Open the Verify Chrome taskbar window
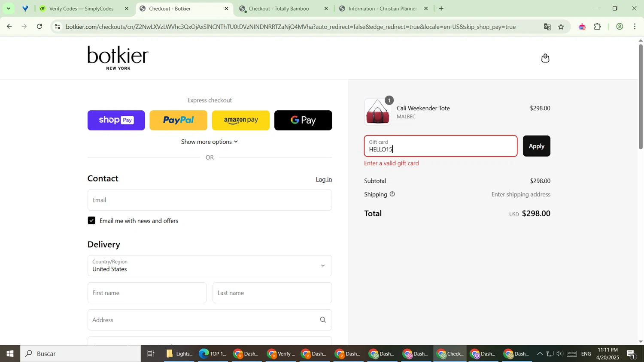The image size is (644, 362). [281, 354]
